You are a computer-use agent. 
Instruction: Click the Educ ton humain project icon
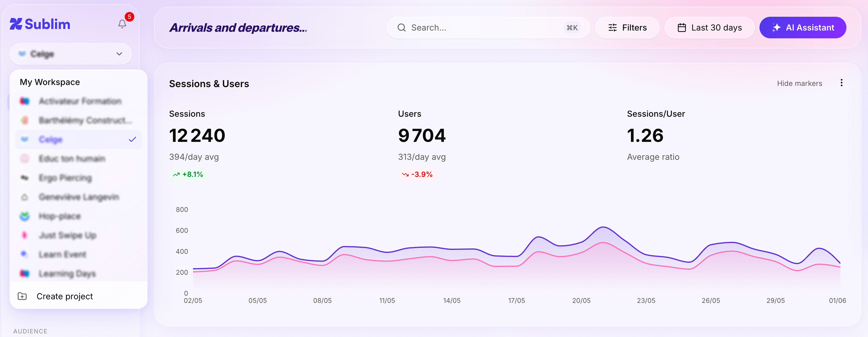(25, 158)
